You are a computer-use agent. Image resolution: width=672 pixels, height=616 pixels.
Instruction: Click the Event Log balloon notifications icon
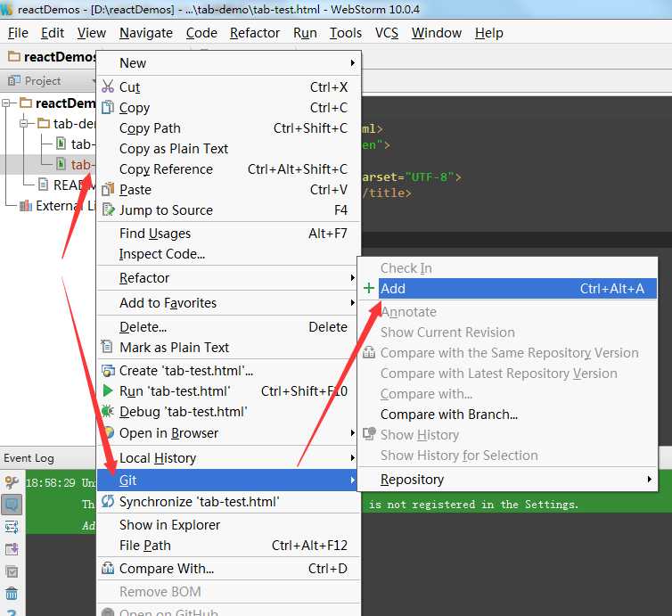click(12, 505)
